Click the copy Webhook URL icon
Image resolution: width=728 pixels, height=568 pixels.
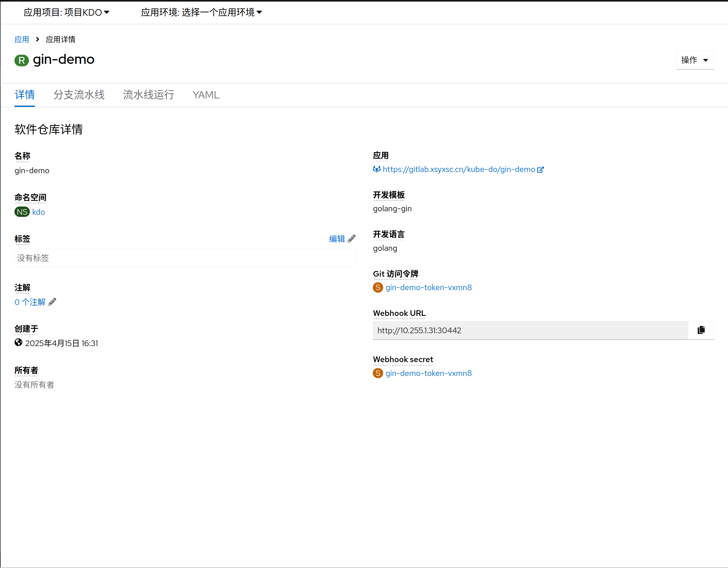click(x=701, y=330)
